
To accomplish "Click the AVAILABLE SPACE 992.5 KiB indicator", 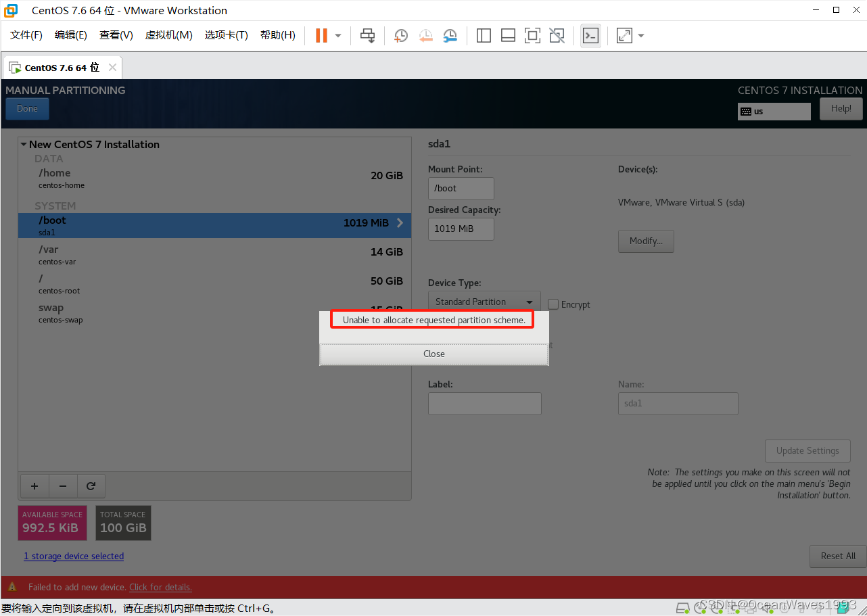I will click(x=52, y=523).
